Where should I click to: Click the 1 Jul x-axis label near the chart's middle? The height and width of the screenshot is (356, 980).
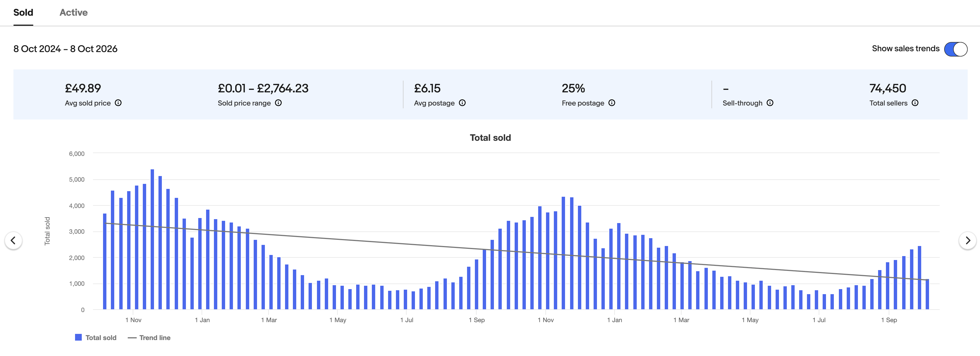tap(406, 320)
